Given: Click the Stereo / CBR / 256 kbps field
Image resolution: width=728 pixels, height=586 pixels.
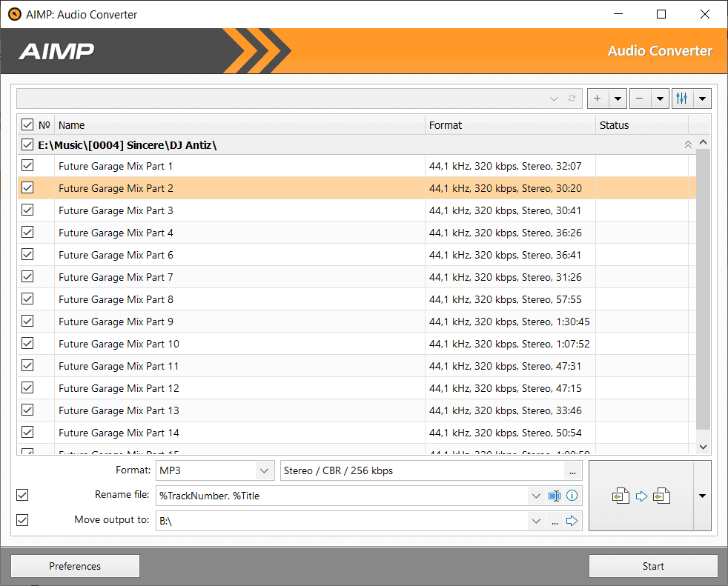Looking at the screenshot, I should (423, 470).
